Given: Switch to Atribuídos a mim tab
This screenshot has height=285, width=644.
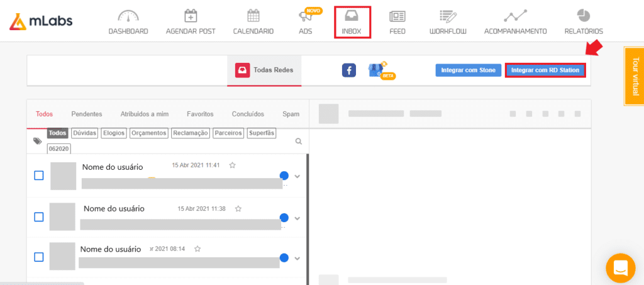Looking at the screenshot, I should (x=145, y=114).
